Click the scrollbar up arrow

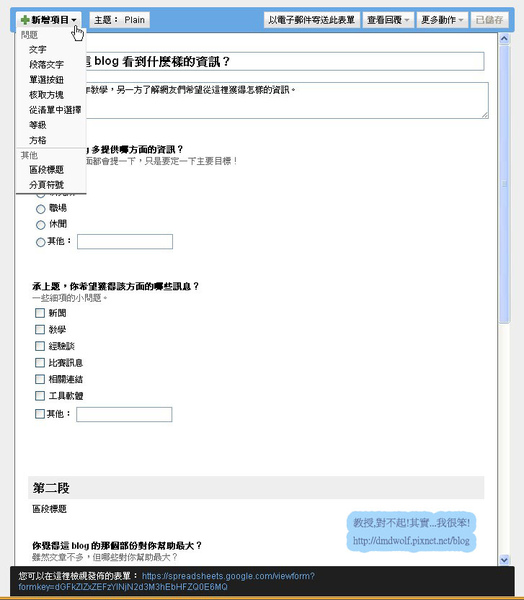click(x=504, y=39)
